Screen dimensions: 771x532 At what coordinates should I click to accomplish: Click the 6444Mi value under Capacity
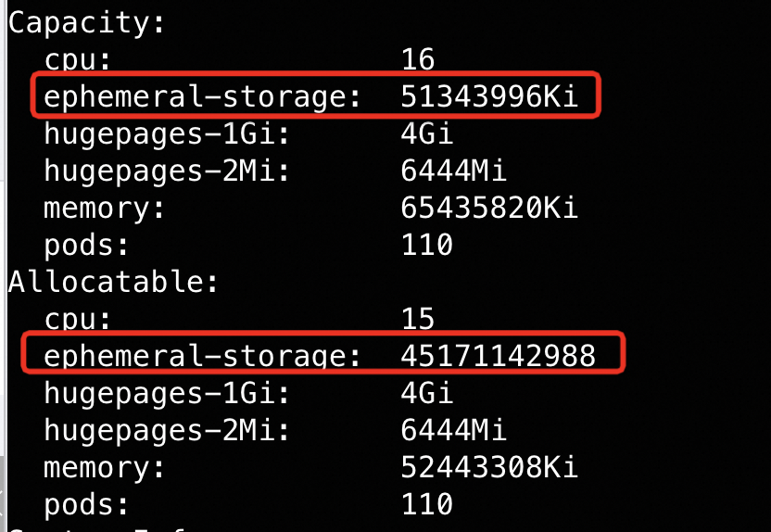[454, 171]
